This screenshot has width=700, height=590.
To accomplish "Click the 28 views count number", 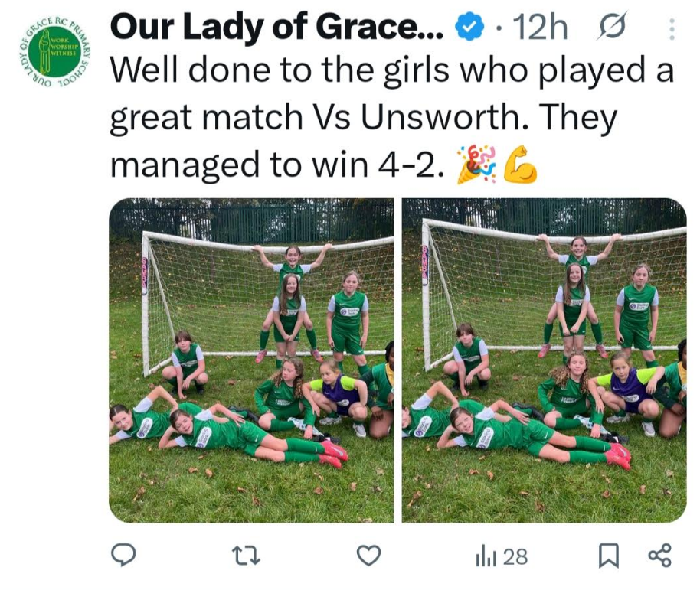I will (515, 556).
